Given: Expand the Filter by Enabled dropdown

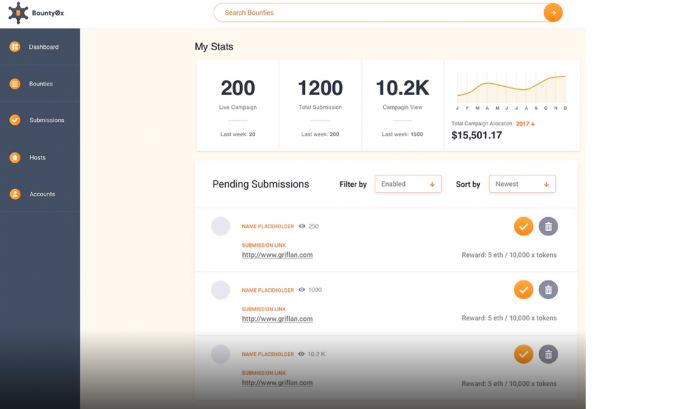Looking at the screenshot, I should pyautogui.click(x=408, y=184).
